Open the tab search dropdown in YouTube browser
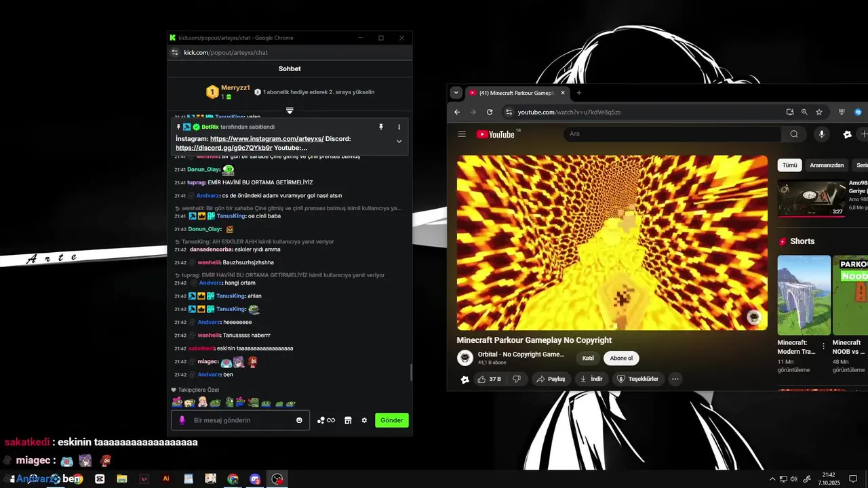 456,93
